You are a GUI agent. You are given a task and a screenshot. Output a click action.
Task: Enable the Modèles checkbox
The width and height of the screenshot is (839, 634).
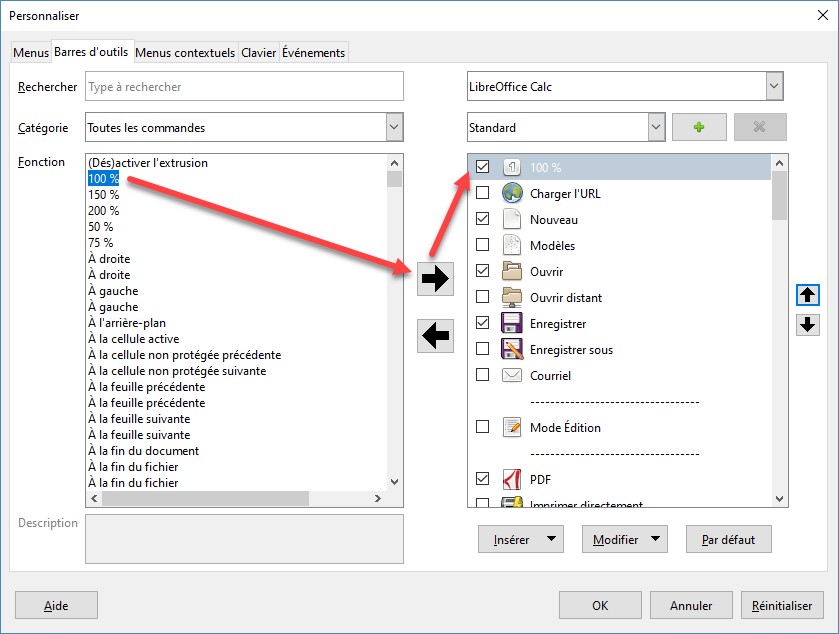pyautogui.click(x=483, y=245)
